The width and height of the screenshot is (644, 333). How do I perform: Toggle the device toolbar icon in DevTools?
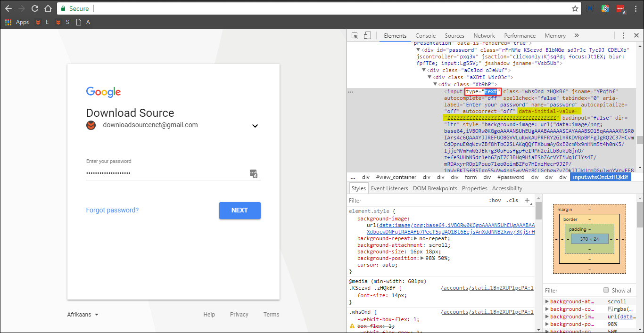367,36
